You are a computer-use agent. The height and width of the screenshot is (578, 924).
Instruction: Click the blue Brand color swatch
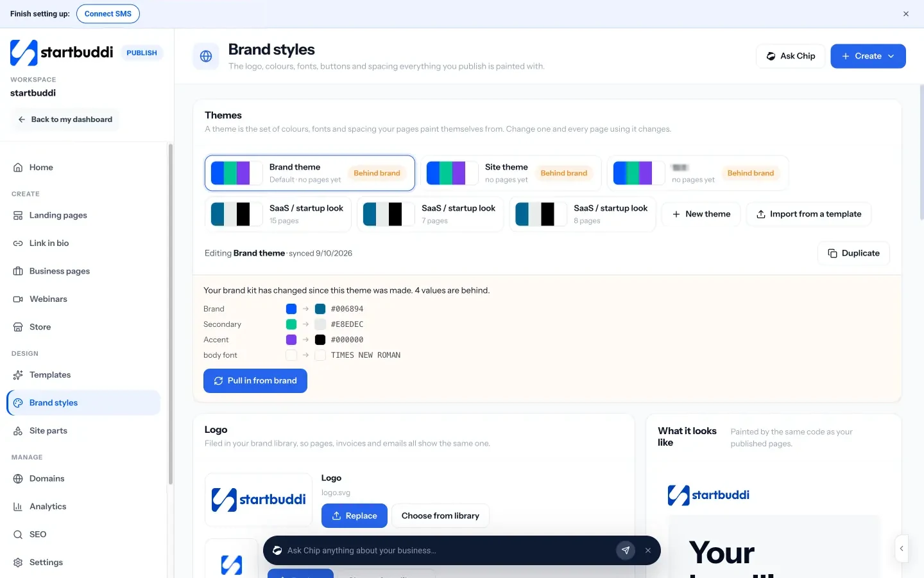coord(291,309)
